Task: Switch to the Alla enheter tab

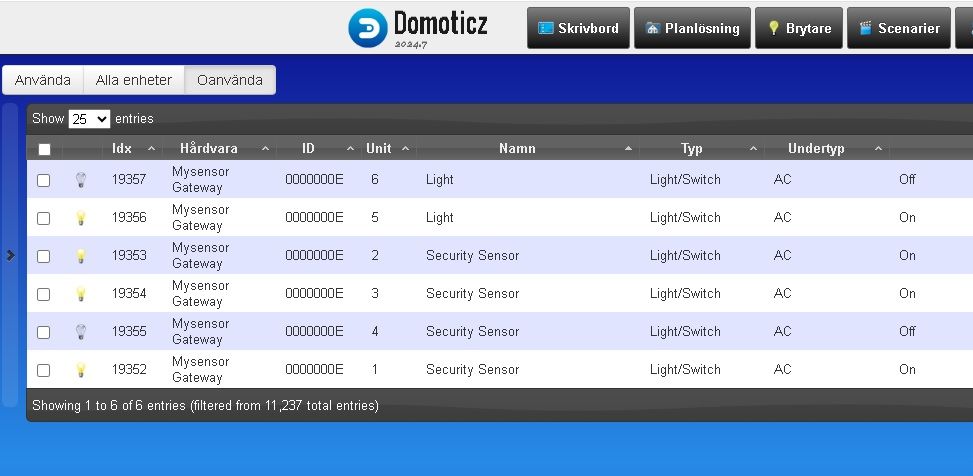Action: coord(134,80)
